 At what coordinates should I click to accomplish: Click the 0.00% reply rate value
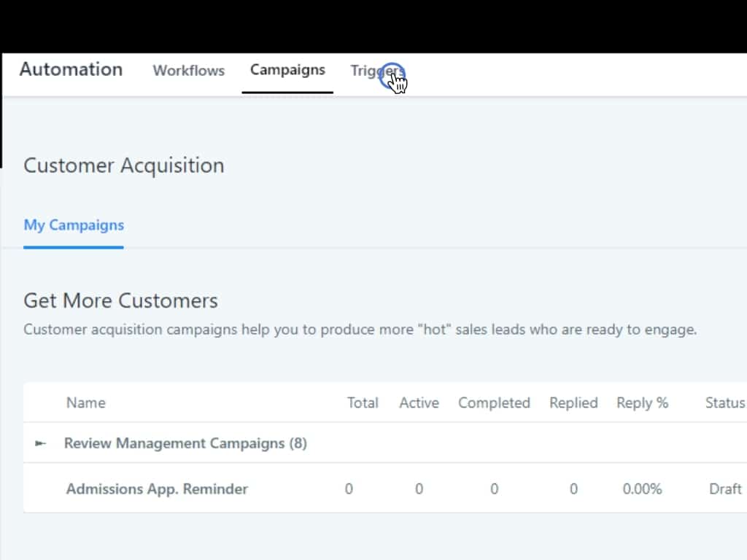(642, 489)
